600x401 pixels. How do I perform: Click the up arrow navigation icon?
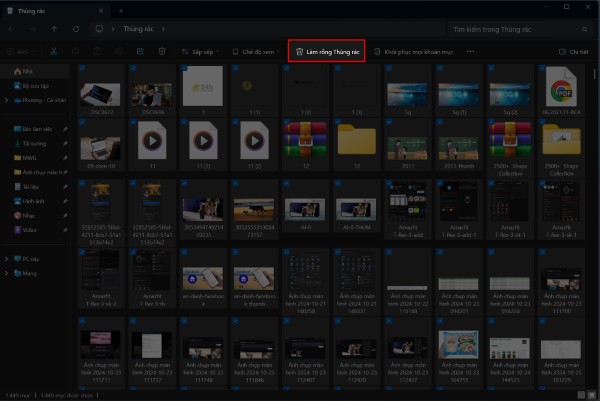click(54, 30)
